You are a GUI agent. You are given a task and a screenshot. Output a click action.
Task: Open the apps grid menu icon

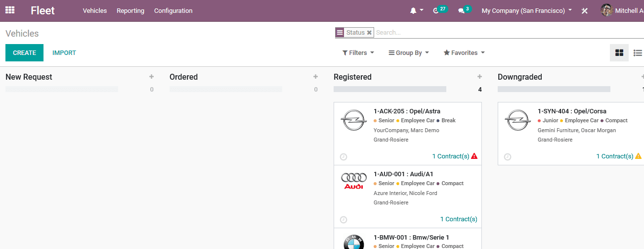tap(10, 10)
